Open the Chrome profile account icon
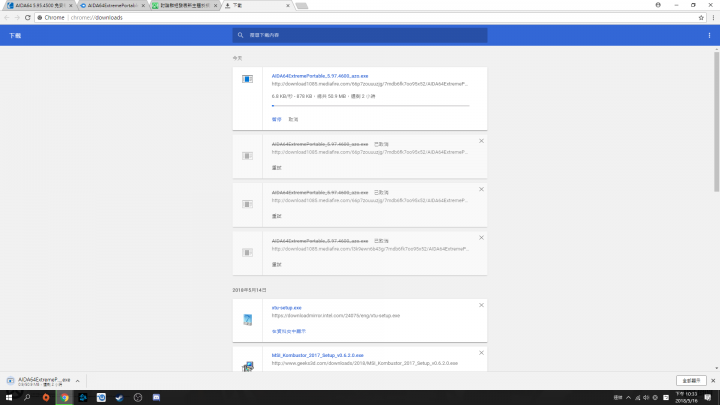Screen dimensions: 720x405 [658, 5]
